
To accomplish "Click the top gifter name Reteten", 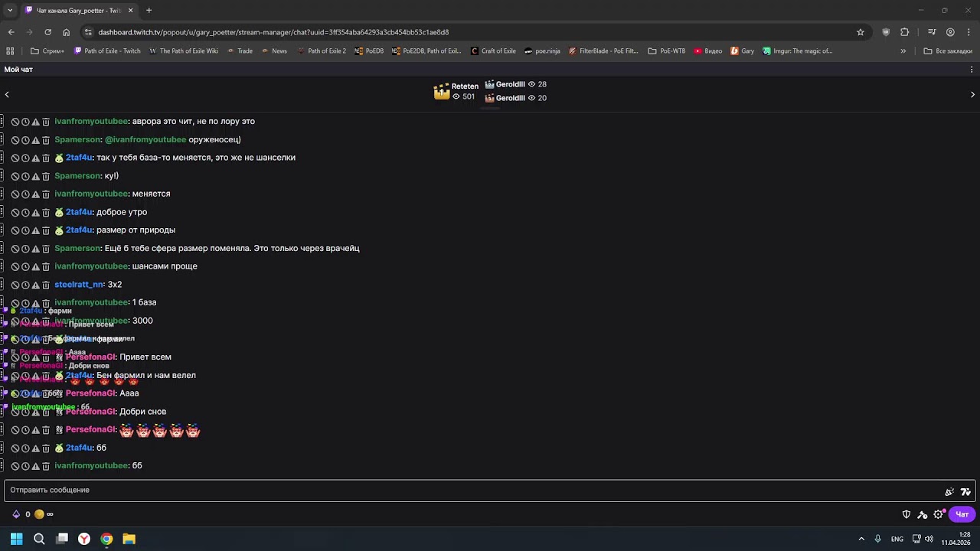I will pyautogui.click(x=465, y=86).
